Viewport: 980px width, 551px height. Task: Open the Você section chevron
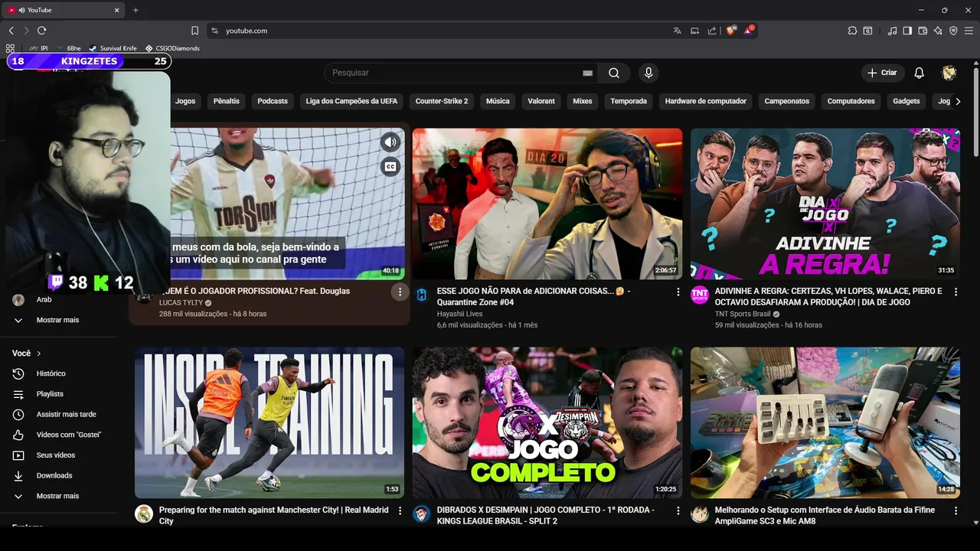click(x=39, y=354)
